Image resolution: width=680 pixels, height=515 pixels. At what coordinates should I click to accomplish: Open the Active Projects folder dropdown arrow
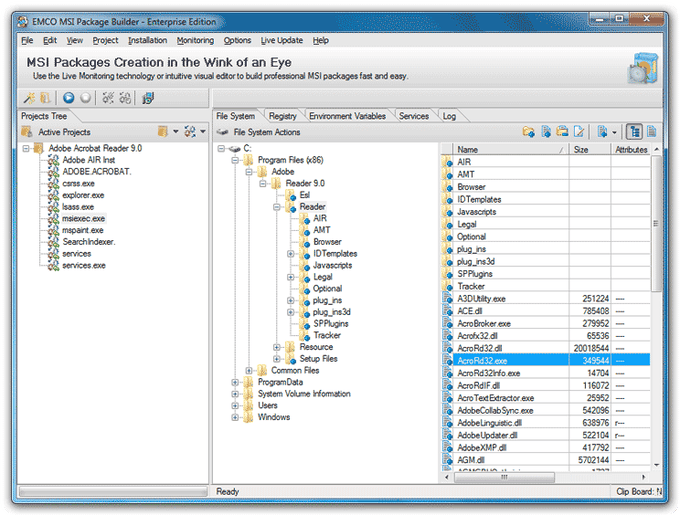pos(176,132)
